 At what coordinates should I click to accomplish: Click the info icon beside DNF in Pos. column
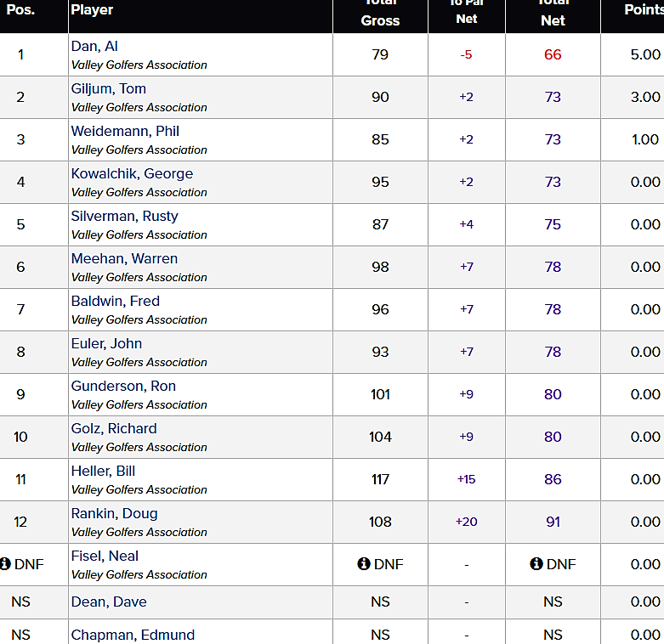5,564
